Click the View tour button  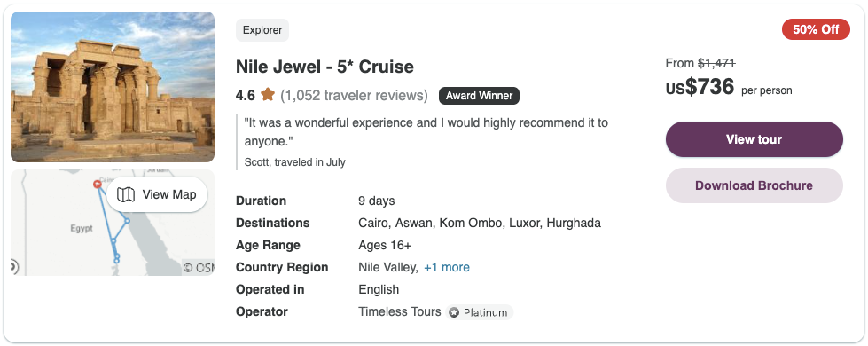point(754,139)
